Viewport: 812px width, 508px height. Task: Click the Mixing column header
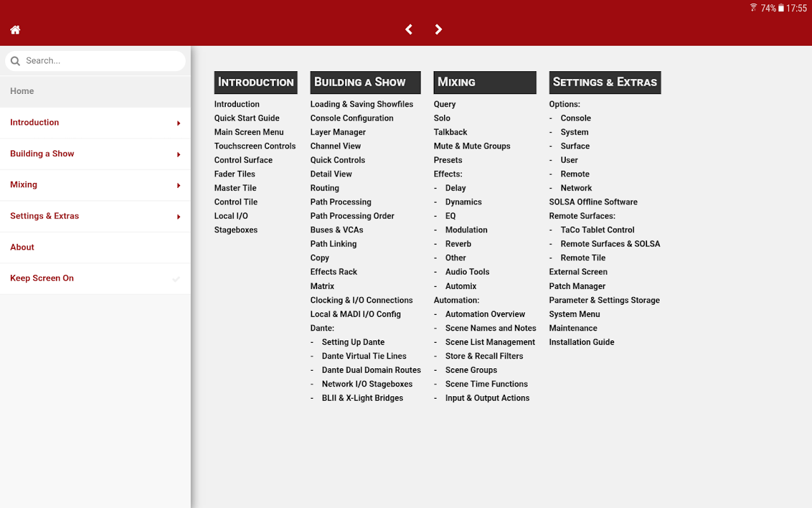485,83
